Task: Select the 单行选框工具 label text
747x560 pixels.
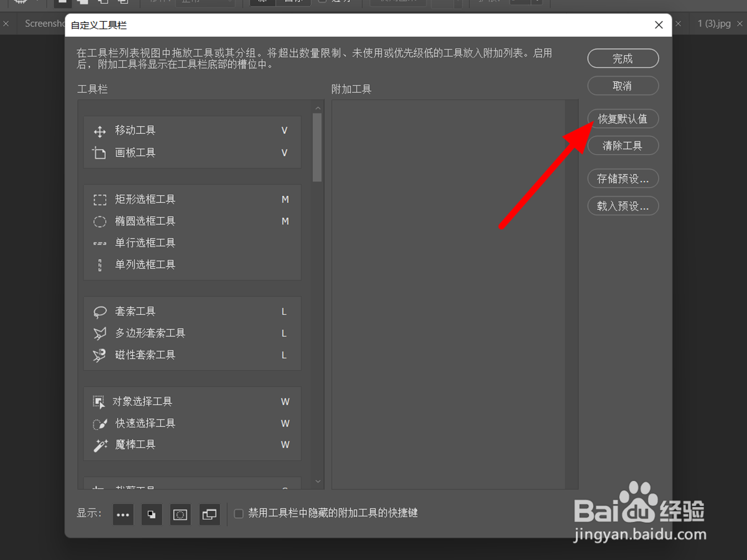Action: click(145, 243)
